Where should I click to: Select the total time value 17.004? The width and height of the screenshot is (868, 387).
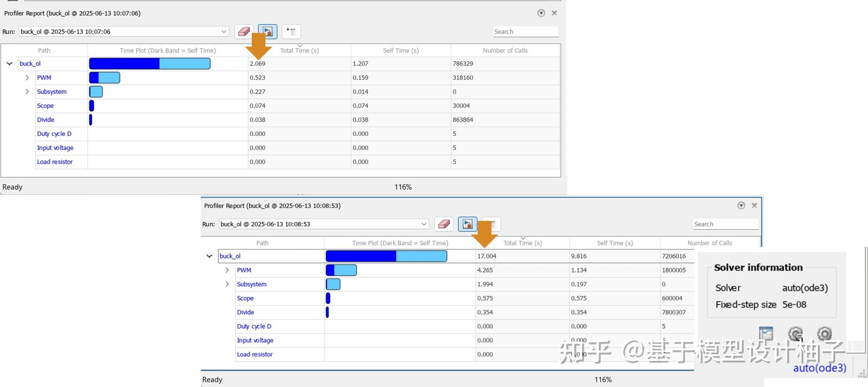click(487, 256)
